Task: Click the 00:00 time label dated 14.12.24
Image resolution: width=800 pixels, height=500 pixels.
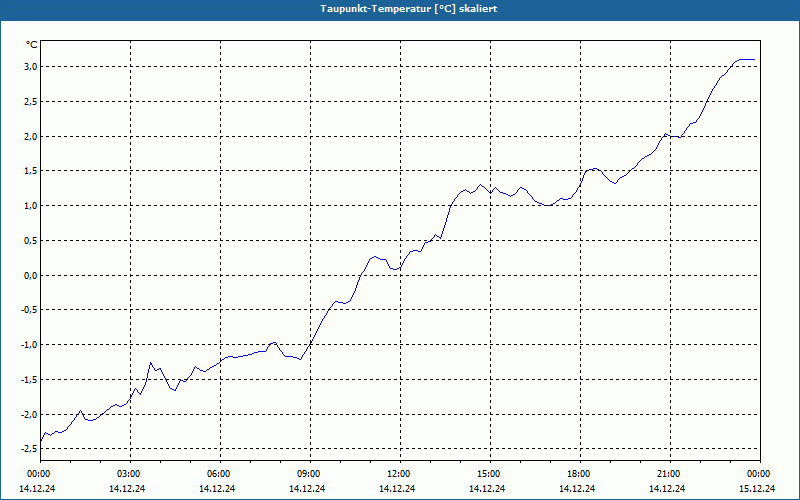Action: (38, 474)
